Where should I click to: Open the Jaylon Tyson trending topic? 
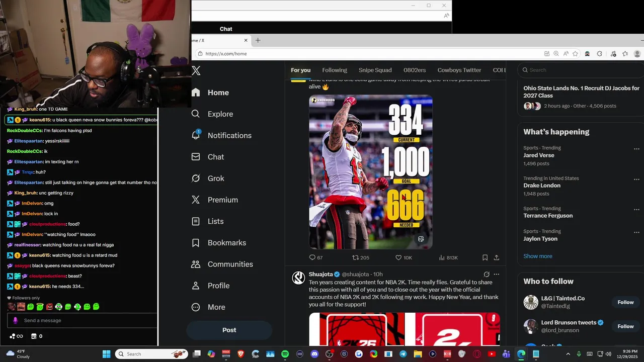(540, 239)
